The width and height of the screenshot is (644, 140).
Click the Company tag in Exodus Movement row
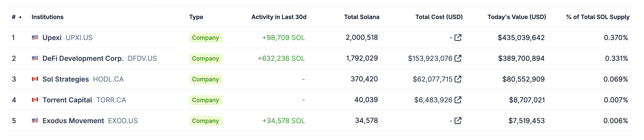(205, 121)
